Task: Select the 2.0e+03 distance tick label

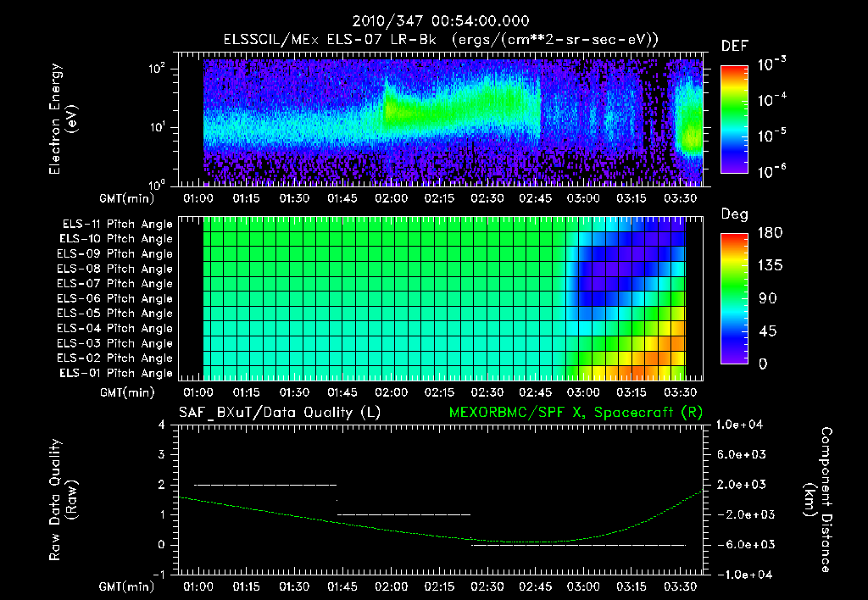Action: coord(741,485)
